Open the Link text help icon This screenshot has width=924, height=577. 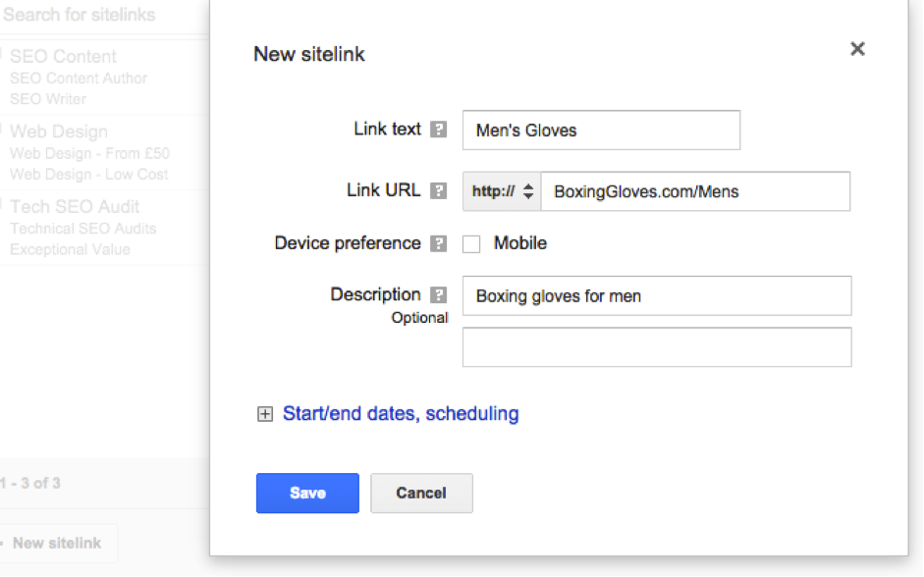438,130
